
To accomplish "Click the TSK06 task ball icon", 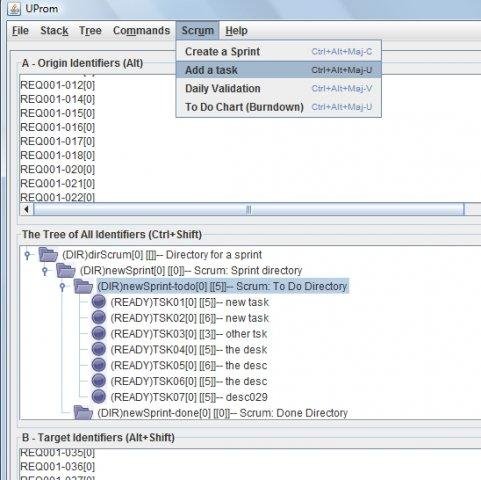I will [x=99, y=381].
